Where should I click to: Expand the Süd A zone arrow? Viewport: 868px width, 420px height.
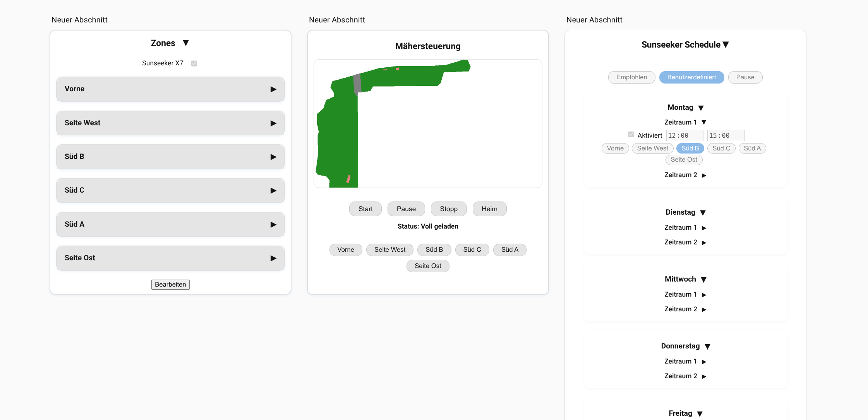(x=273, y=225)
